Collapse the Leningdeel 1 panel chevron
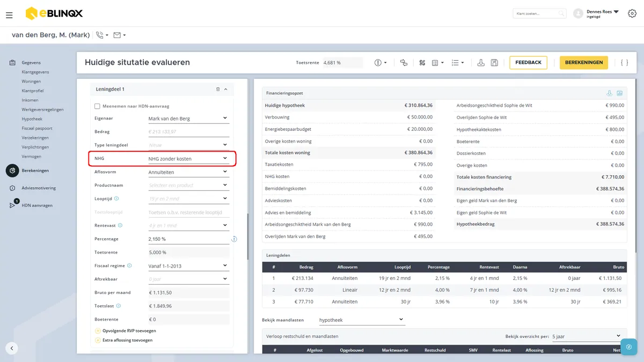The image size is (644, 362). [226, 89]
